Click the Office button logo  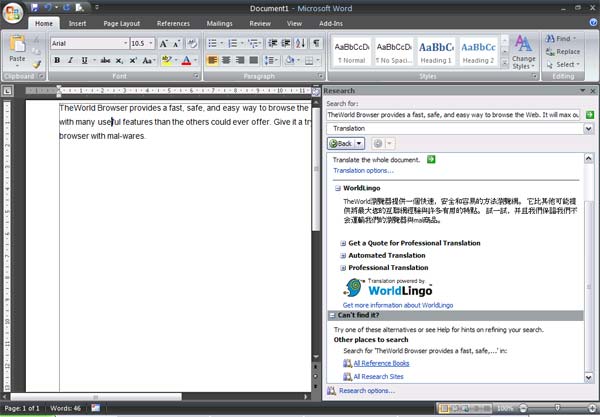coord(13,12)
